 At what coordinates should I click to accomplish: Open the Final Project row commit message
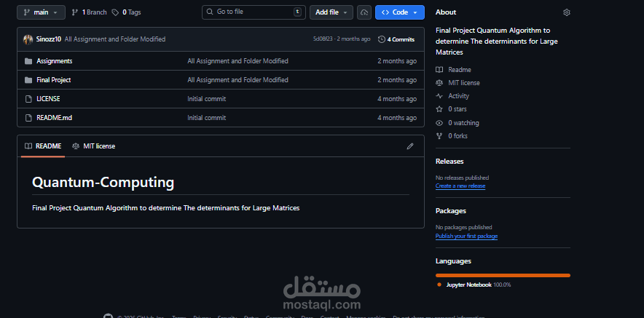point(237,79)
